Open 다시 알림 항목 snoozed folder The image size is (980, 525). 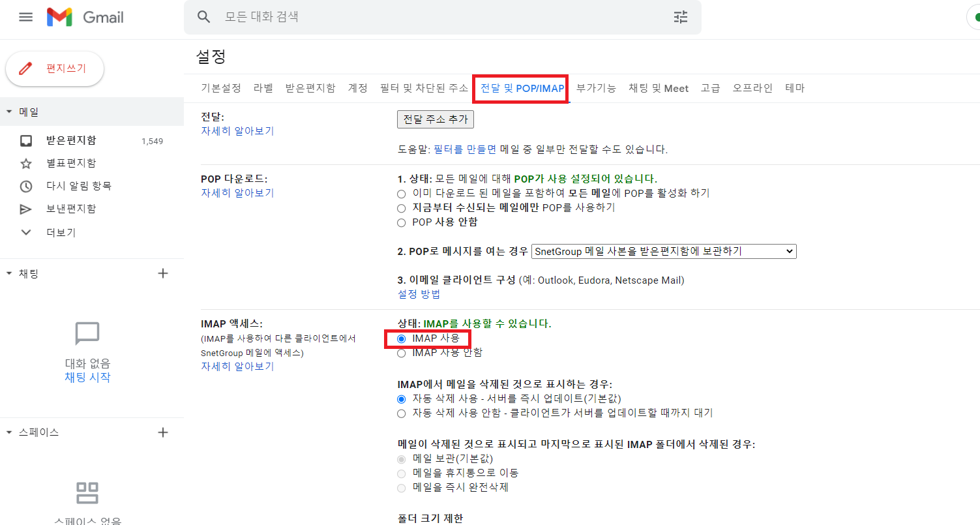point(79,186)
